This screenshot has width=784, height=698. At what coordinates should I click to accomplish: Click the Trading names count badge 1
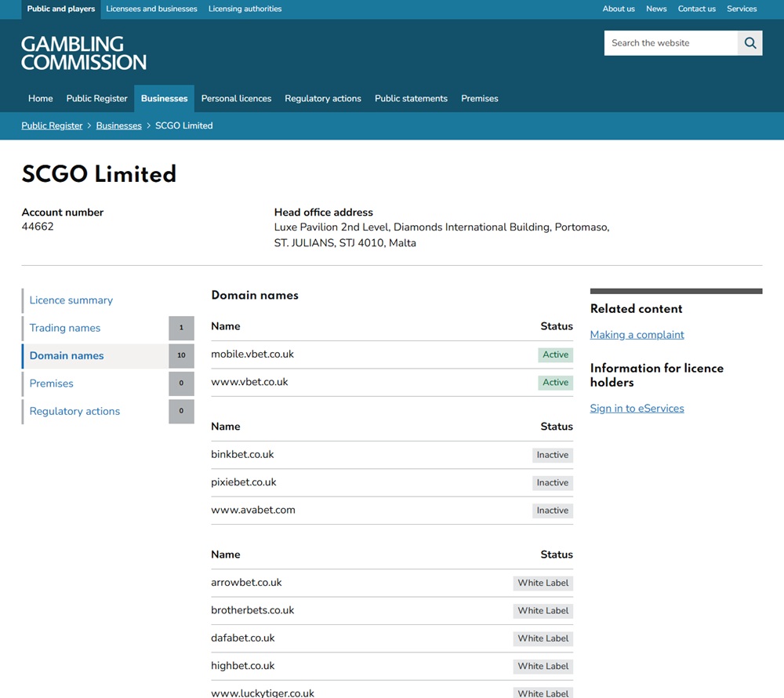(182, 328)
